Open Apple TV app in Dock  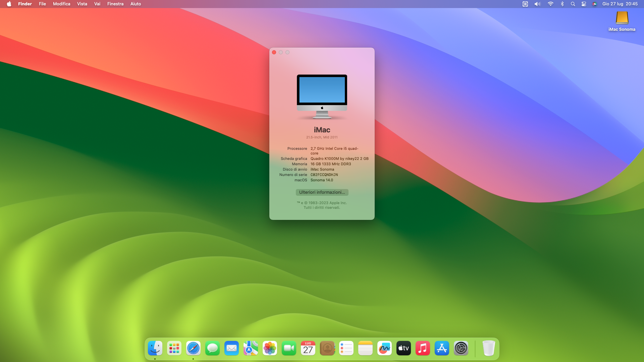tap(404, 348)
